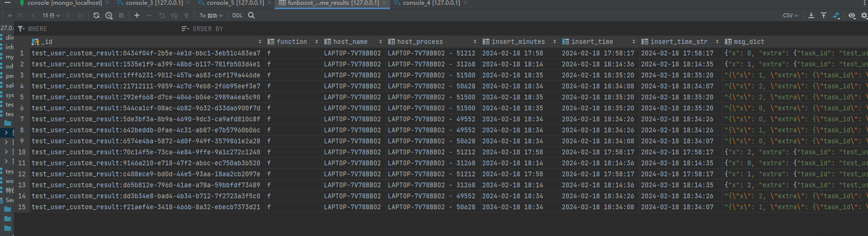868x236 pixels.
Task: Expand highlighted tree node in sidebar
Action: coord(6,132)
